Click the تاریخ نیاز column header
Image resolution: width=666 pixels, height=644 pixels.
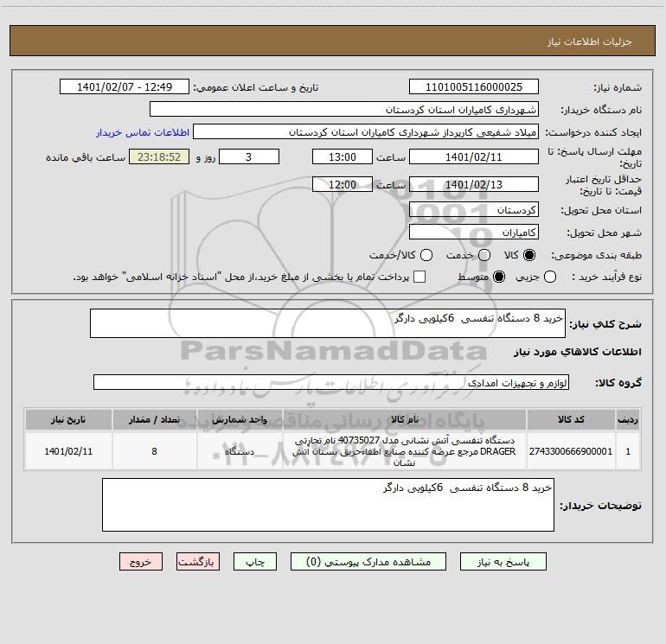[x=68, y=420]
